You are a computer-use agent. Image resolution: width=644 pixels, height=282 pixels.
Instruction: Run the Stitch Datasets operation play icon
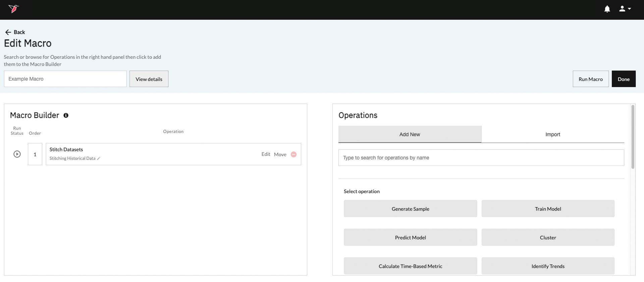(x=17, y=154)
